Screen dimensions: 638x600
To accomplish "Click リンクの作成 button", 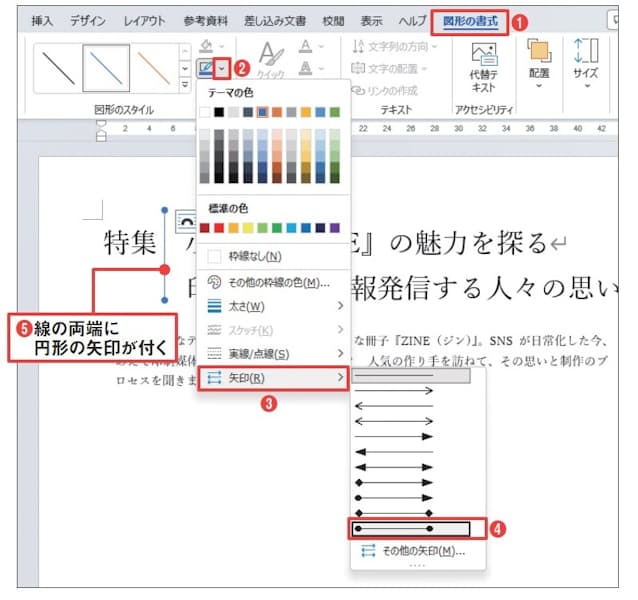I will pos(385,90).
